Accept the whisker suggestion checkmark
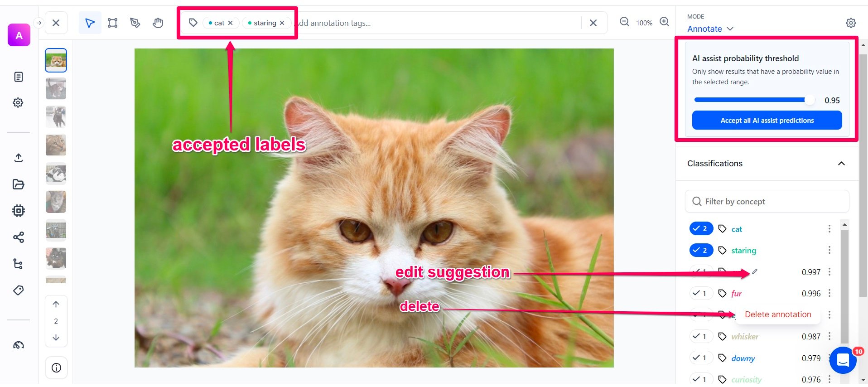868x387 pixels. point(701,337)
